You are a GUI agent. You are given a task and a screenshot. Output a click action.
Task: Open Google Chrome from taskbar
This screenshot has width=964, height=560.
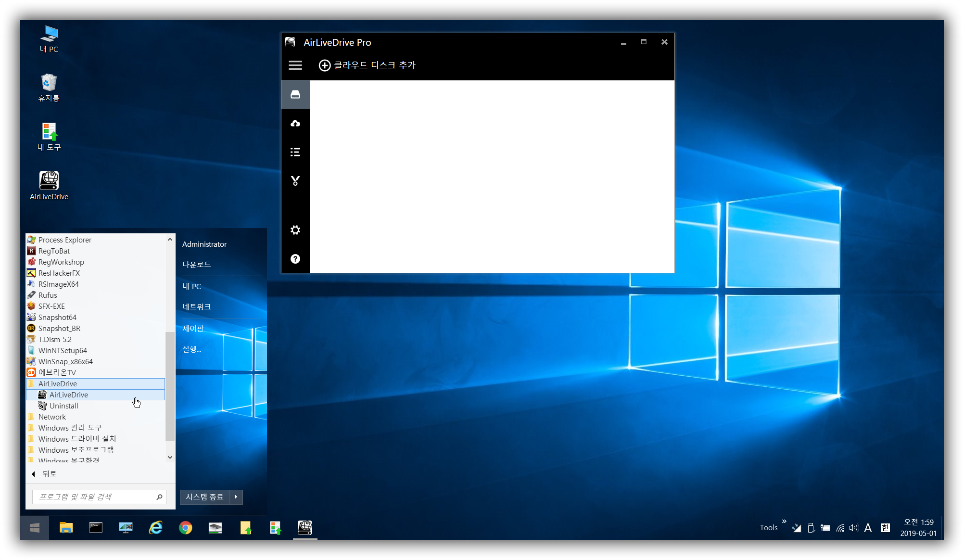[x=185, y=528]
